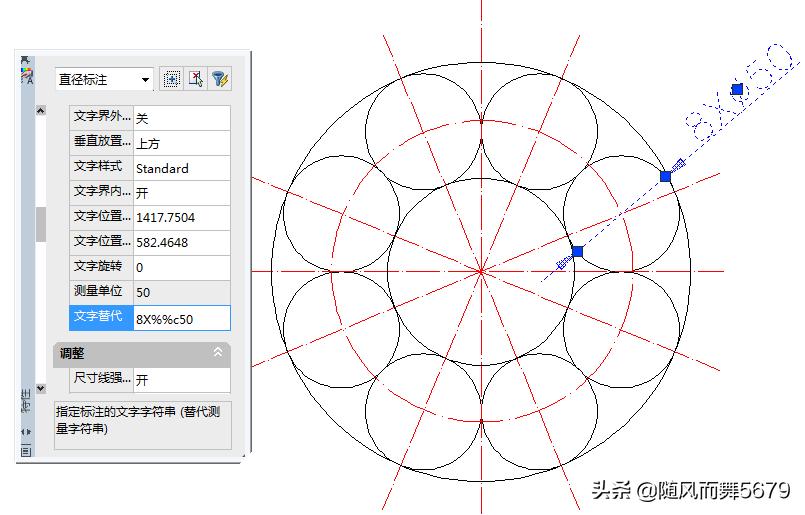Click the text position value 582.4648
This screenshot has height=515, width=805.
182,242
